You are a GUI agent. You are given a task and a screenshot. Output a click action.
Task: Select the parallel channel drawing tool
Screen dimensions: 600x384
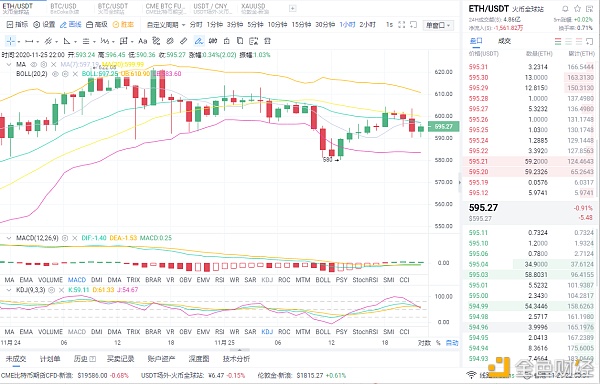tap(48, 41)
